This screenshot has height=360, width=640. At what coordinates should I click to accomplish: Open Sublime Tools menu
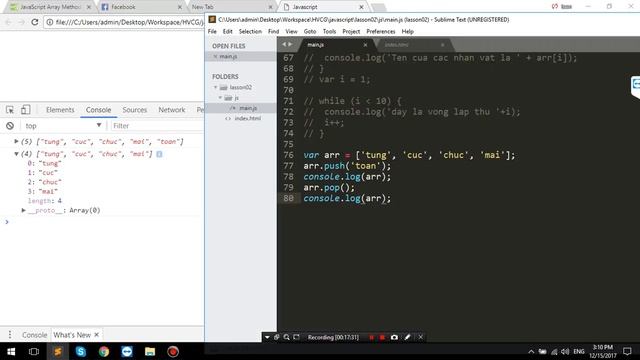pyautogui.click(x=329, y=31)
